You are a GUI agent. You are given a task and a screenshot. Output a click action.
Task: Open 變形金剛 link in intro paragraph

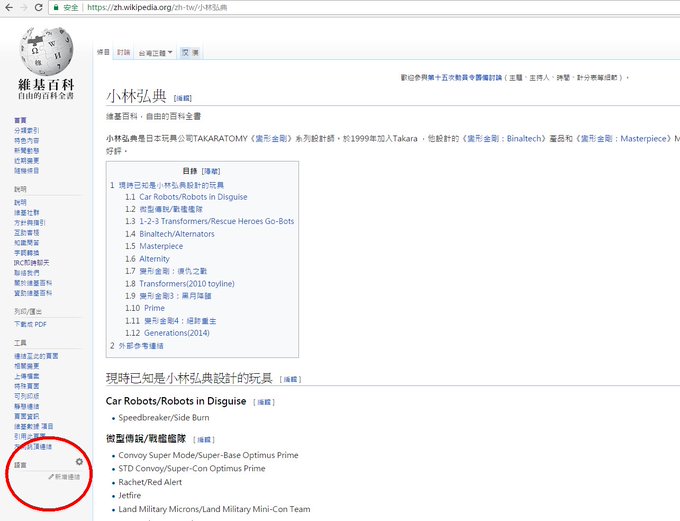tap(271, 139)
